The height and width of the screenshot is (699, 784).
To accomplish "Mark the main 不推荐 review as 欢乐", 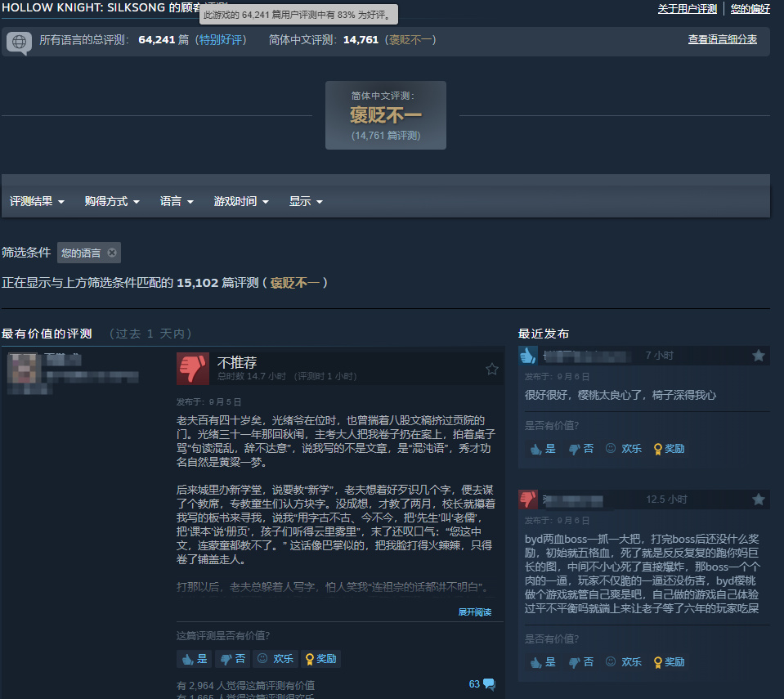I will coord(276,659).
